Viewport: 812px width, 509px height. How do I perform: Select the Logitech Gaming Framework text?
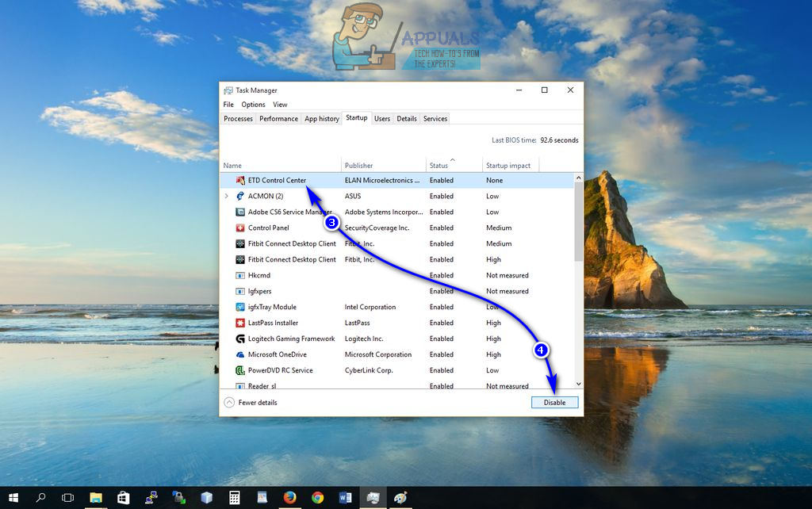tap(292, 339)
